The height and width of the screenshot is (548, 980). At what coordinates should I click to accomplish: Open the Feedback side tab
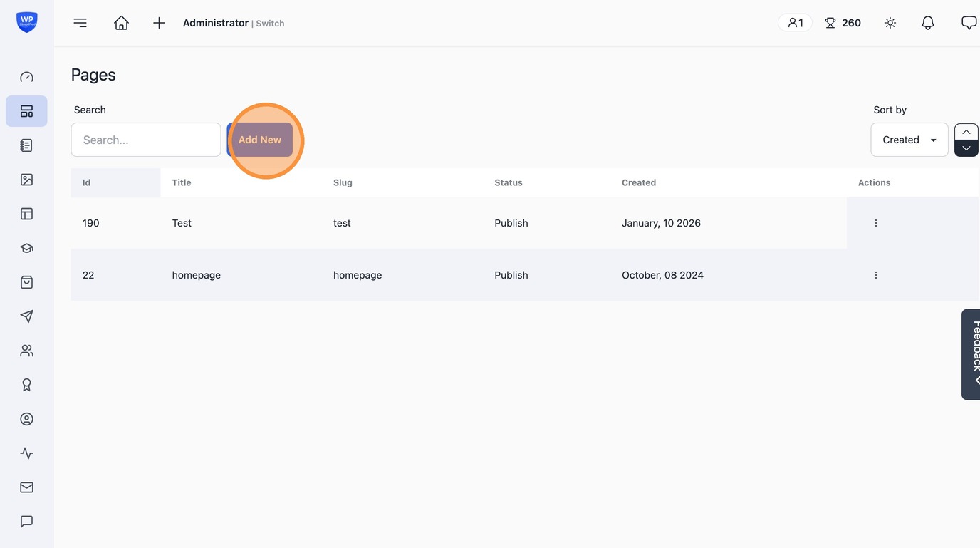click(x=971, y=354)
